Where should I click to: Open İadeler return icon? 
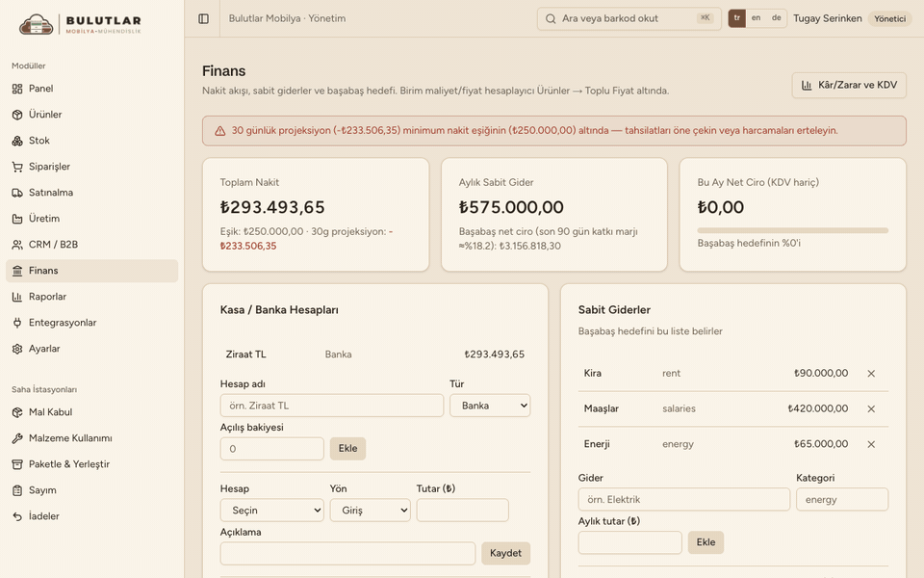17,516
